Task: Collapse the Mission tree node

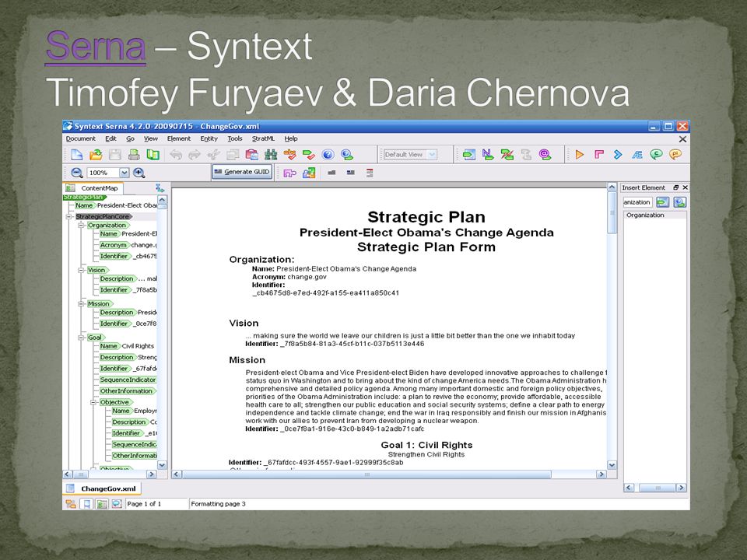Action: 81,304
